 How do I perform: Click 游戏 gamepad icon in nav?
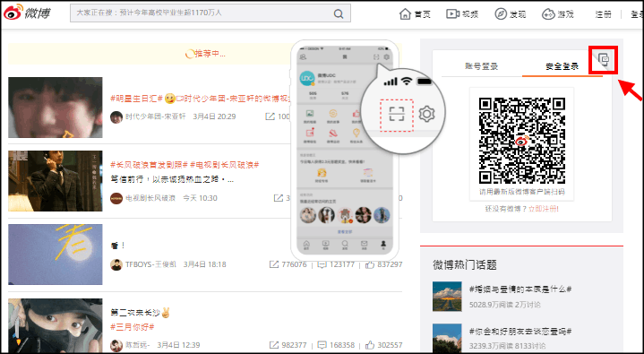pyautogui.click(x=548, y=14)
